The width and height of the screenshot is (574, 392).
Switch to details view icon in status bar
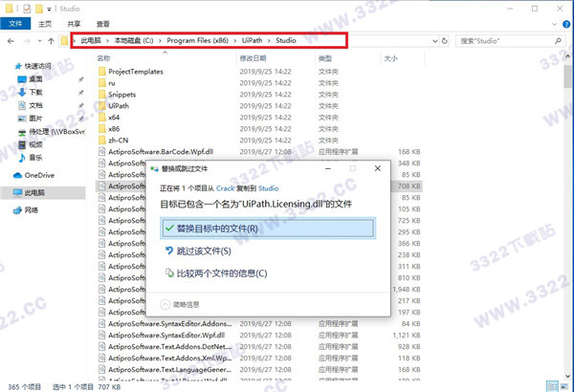(552, 386)
